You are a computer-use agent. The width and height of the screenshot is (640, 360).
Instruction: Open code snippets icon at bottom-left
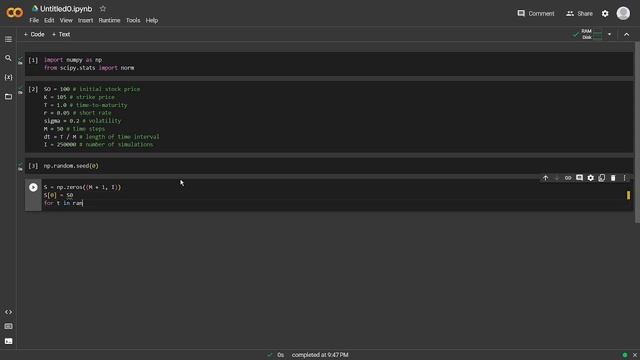[x=8, y=312]
